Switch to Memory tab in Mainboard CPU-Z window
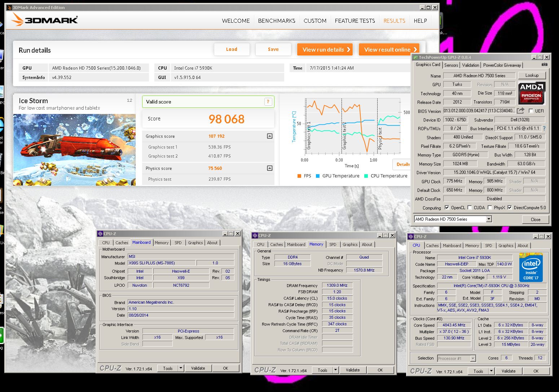Image resolution: width=559 pixels, height=392 pixels. (162, 243)
